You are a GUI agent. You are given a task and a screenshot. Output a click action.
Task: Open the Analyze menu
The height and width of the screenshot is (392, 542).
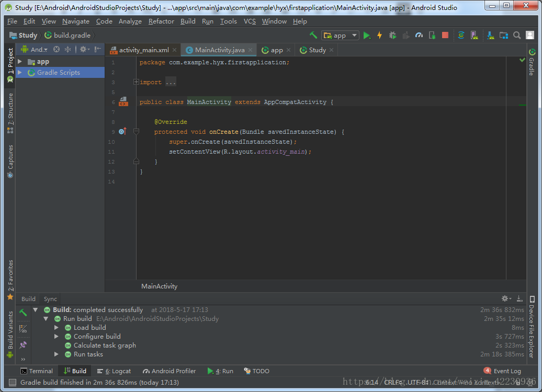(x=130, y=21)
